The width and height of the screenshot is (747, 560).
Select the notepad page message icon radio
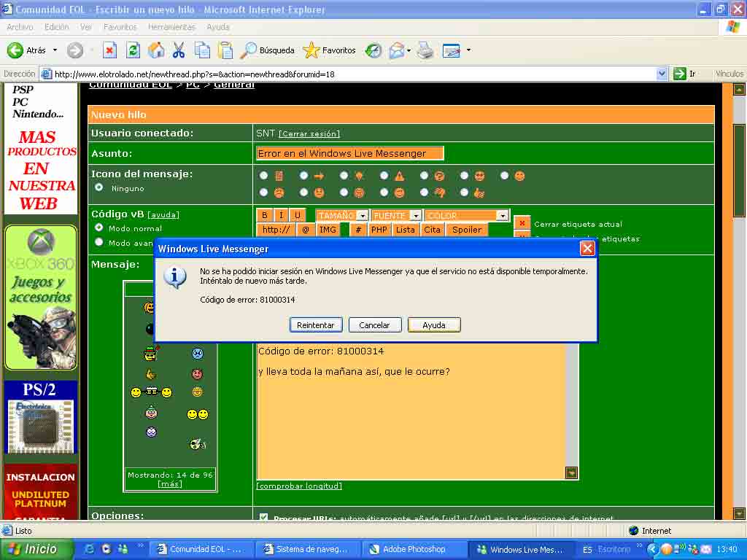(x=263, y=176)
